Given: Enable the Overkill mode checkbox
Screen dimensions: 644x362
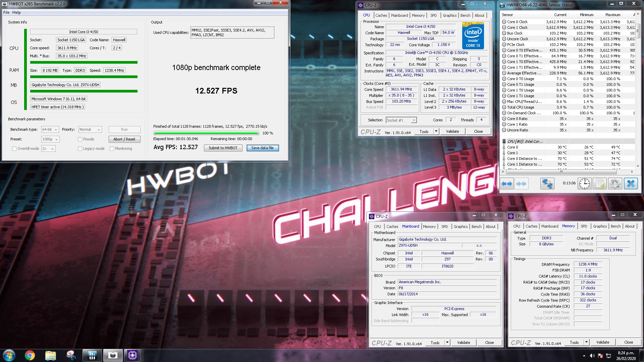Looking at the screenshot, I should pyautogui.click(x=14, y=148).
